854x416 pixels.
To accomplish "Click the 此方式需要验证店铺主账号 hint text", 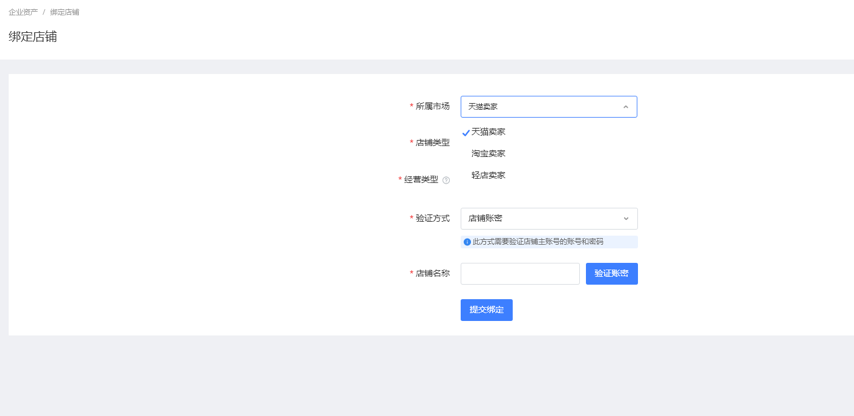I will point(538,242).
